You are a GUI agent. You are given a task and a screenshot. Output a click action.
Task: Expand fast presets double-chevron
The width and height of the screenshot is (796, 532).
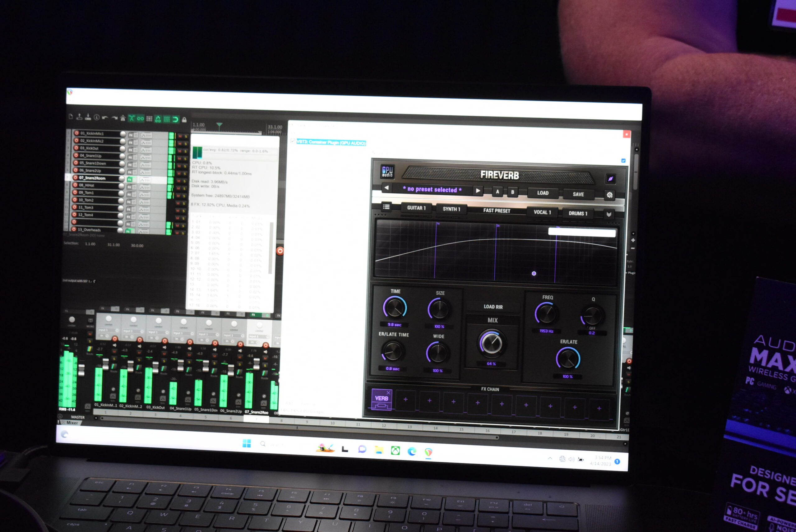click(x=609, y=215)
